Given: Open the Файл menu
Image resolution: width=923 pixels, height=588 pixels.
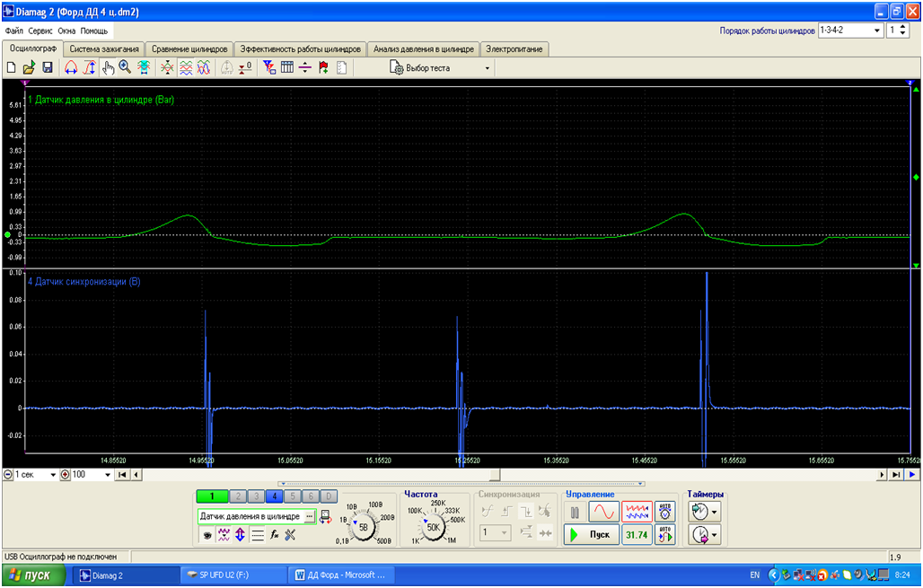Looking at the screenshot, I should pyautogui.click(x=13, y=31).
